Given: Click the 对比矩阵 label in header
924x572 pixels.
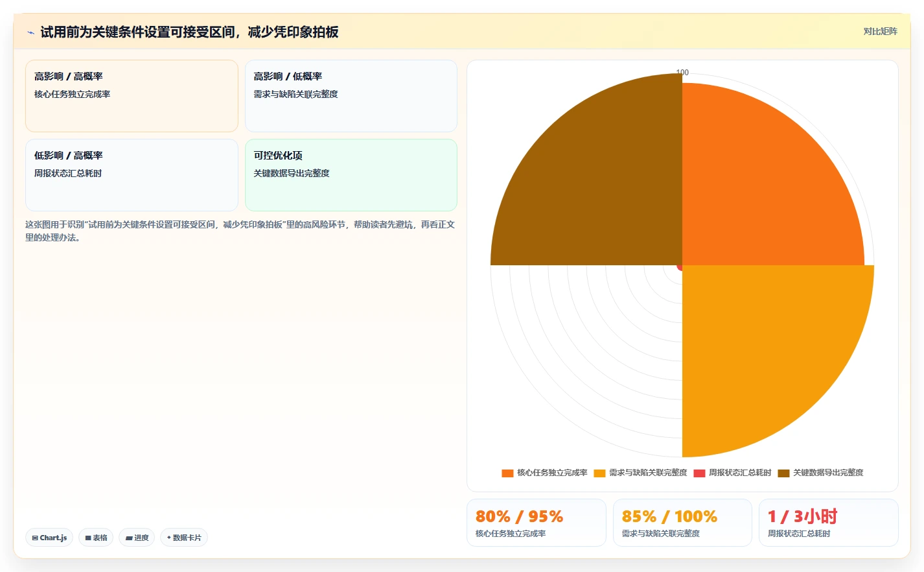Looking at the screenshot, I should click(x=880, y=31).
